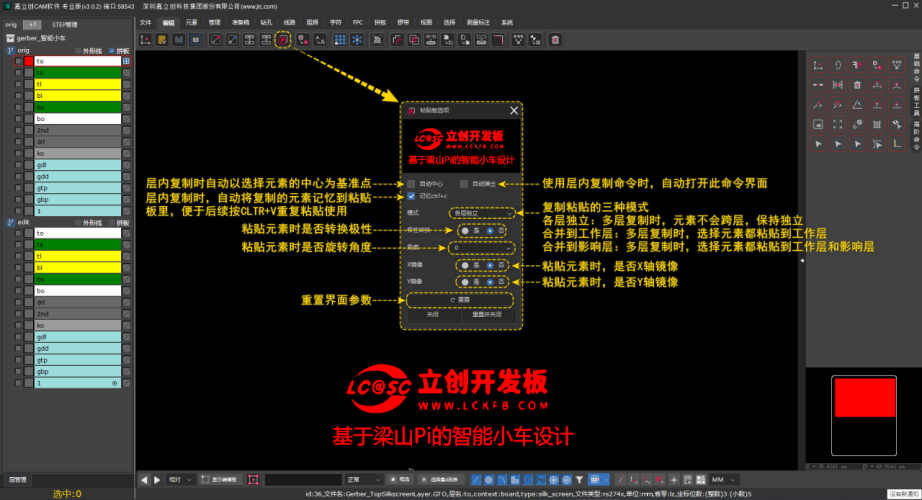Open the 模式 dropdown showing 各层独立

pos(482,213)
